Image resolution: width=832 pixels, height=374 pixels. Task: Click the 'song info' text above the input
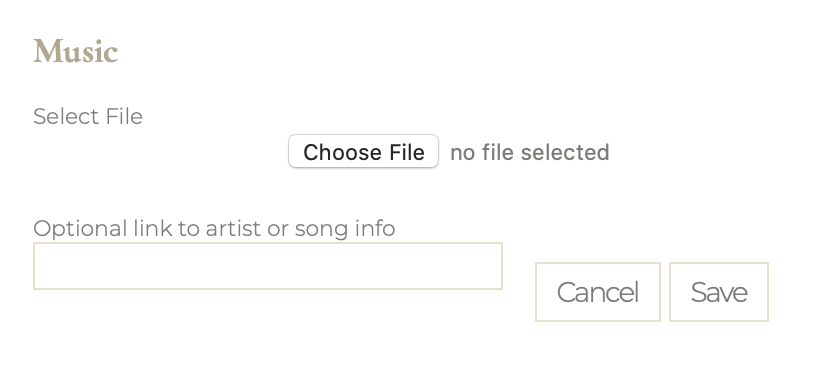[345, 229]
